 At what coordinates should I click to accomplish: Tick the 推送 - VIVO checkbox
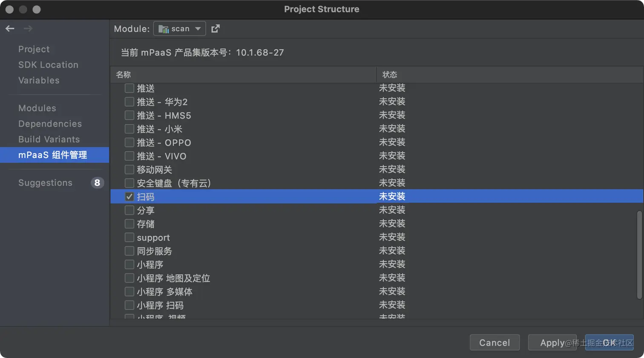(129, 156)
